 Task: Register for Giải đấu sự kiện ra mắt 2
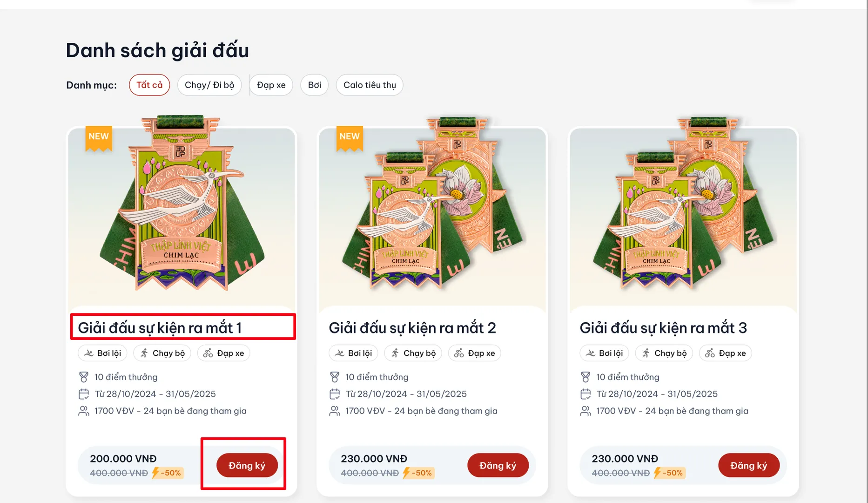498,465
